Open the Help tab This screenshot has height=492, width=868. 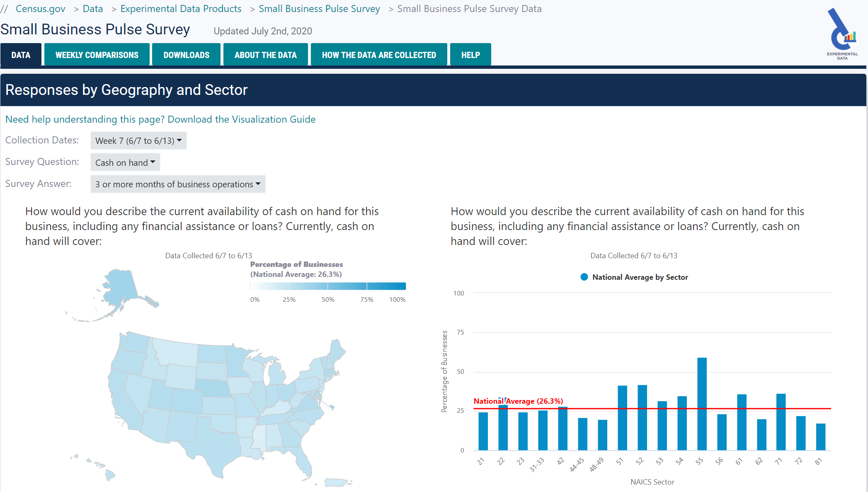tap(470, 55)
